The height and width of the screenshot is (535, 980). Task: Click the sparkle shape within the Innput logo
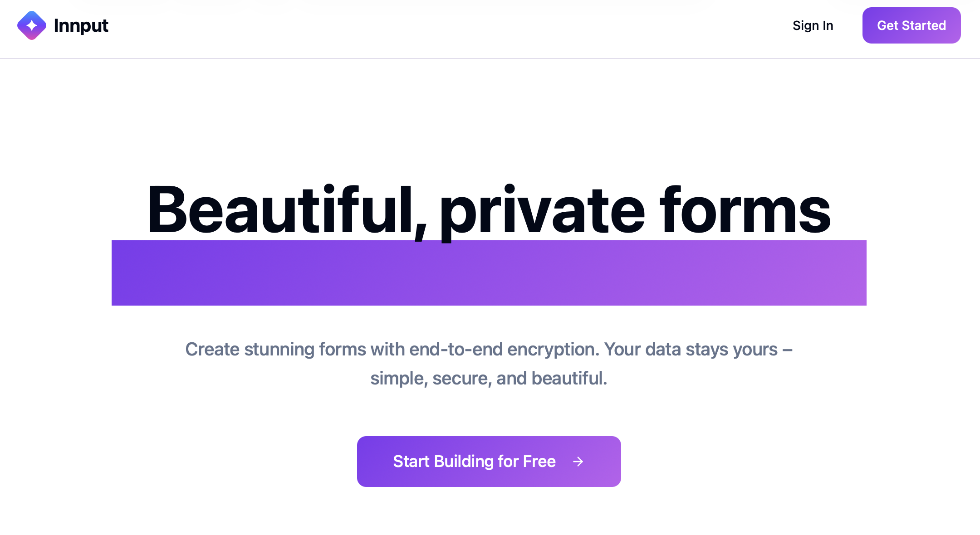[31, 25]
